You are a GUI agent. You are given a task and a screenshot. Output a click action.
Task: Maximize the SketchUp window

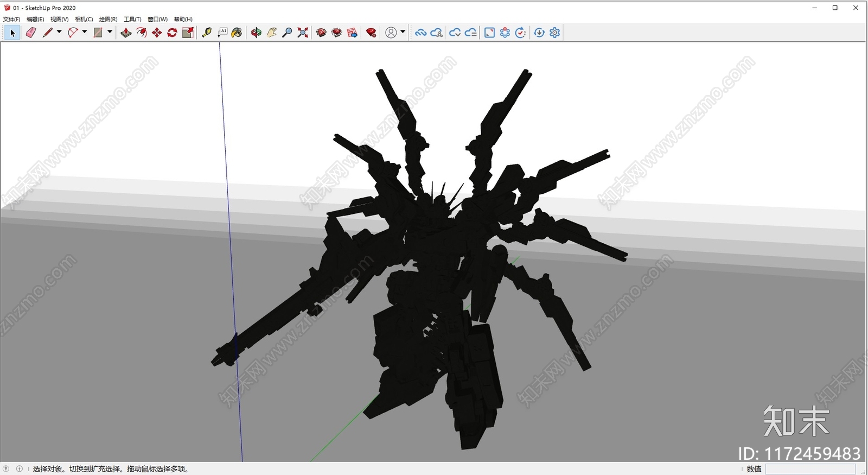(x=835, y=8)
